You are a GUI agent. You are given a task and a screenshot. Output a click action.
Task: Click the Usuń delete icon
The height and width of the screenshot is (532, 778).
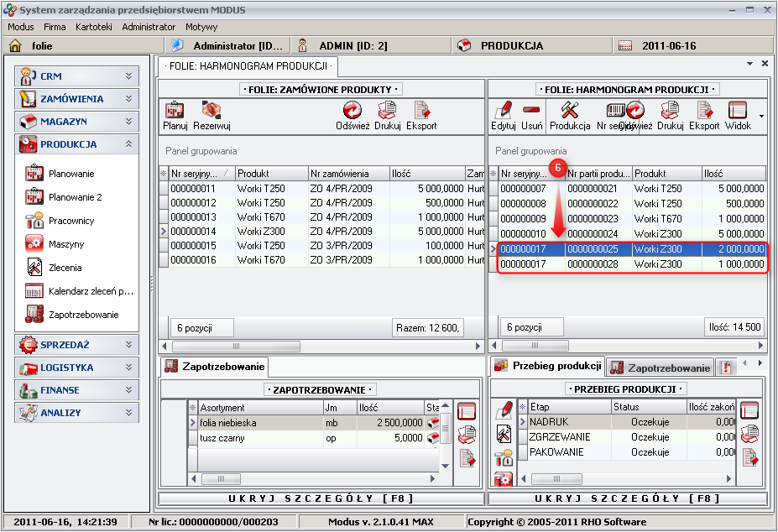530,116
